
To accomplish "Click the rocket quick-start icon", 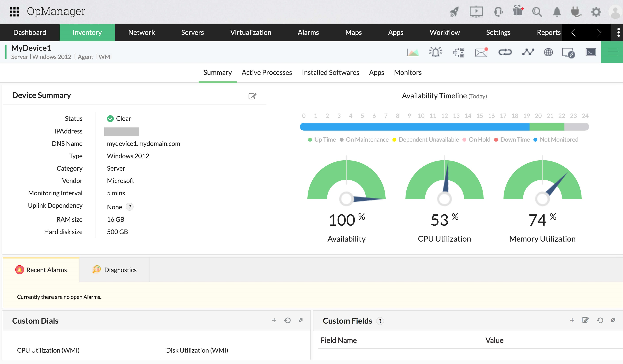I will pyautogui.click(x=454, y=12).
